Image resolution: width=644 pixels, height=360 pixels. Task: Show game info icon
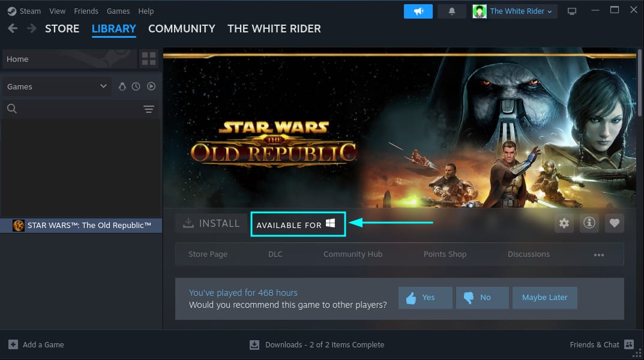click(589, 223)
